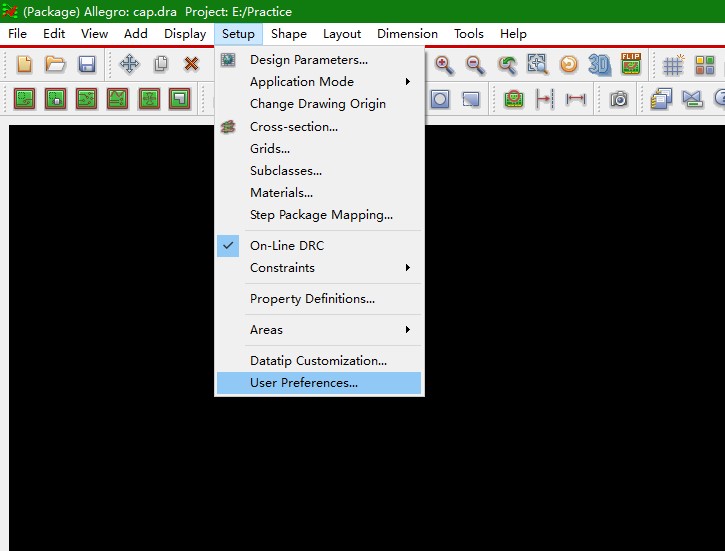Open Property Definitions...
The width and height of the screenshot is (725, 551).
coord(319,299)
